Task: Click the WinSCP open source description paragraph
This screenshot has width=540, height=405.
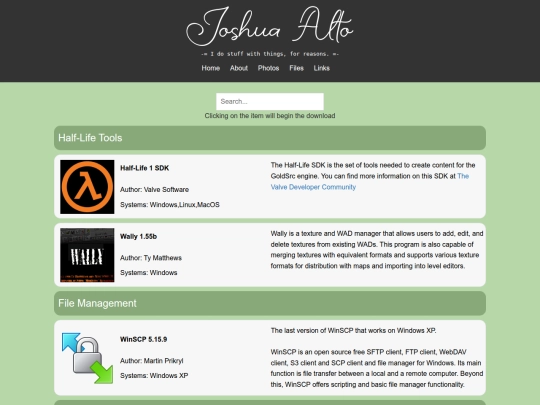Action: tap(377, 368)
